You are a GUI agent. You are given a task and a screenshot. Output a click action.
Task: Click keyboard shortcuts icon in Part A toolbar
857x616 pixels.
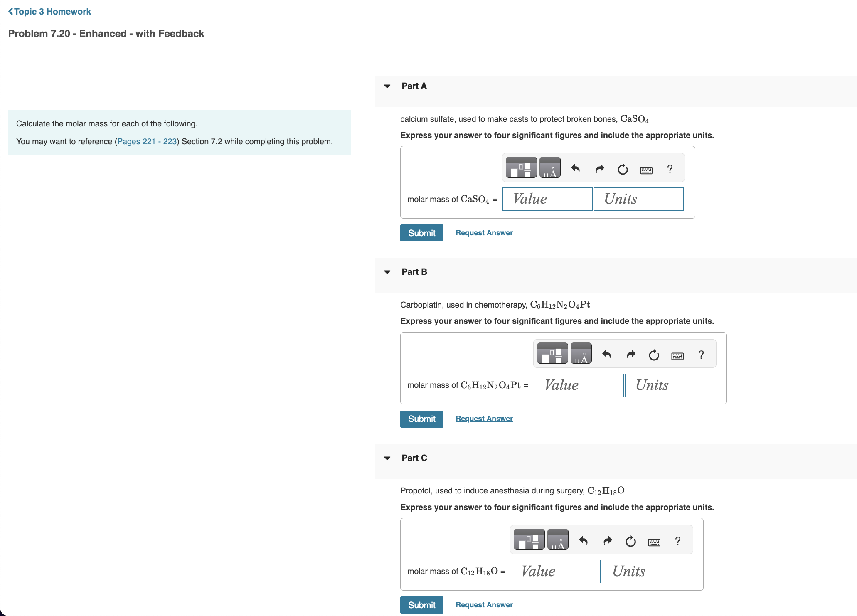point(646,170)
